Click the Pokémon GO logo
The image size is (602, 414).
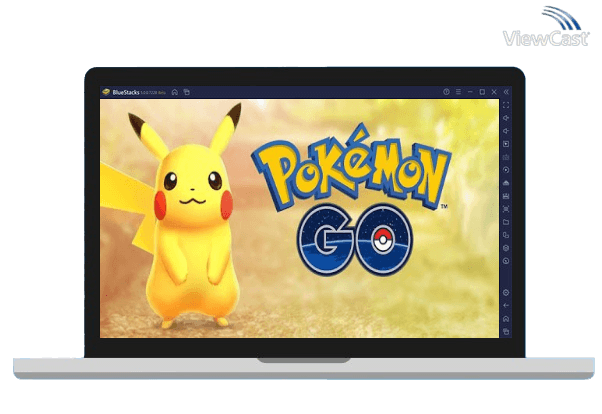351,200
